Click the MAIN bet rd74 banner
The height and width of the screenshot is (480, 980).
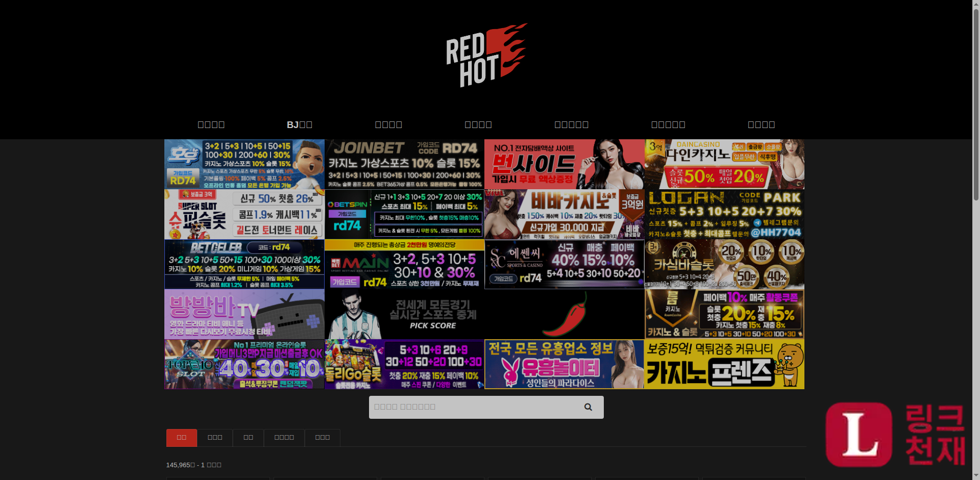tap(404, 264)
